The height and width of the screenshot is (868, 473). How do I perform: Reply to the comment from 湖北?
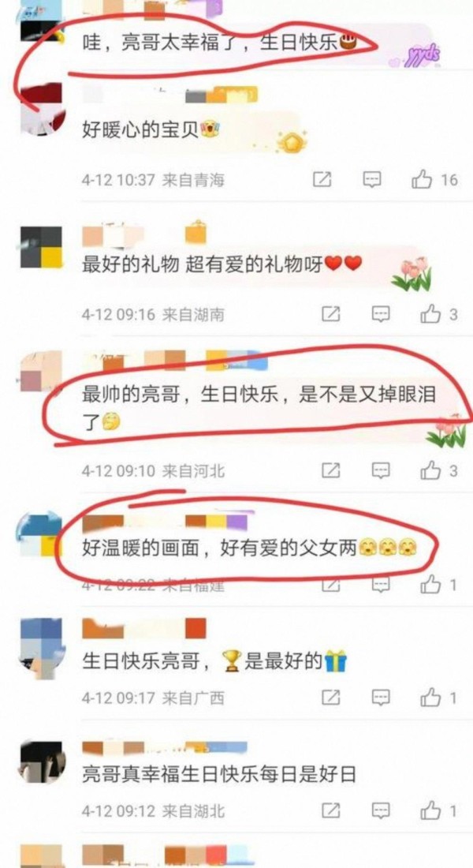coord(380,811)
